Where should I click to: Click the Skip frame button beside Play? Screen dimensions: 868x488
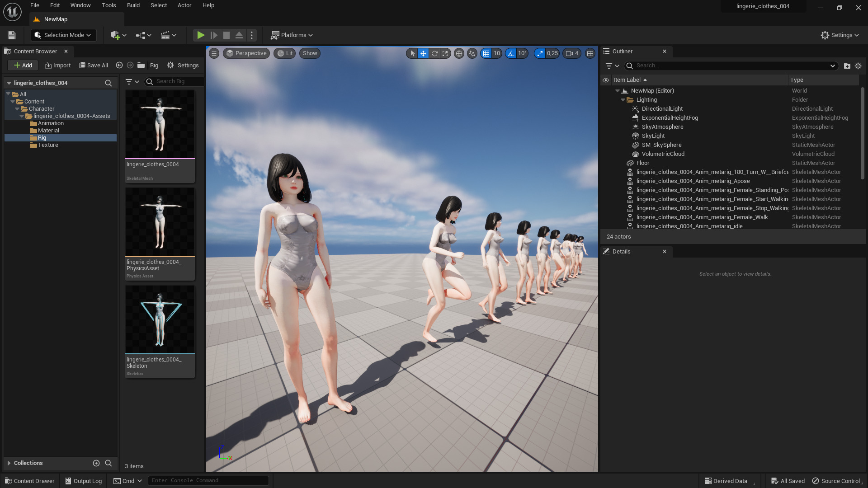tap(214, 35)
